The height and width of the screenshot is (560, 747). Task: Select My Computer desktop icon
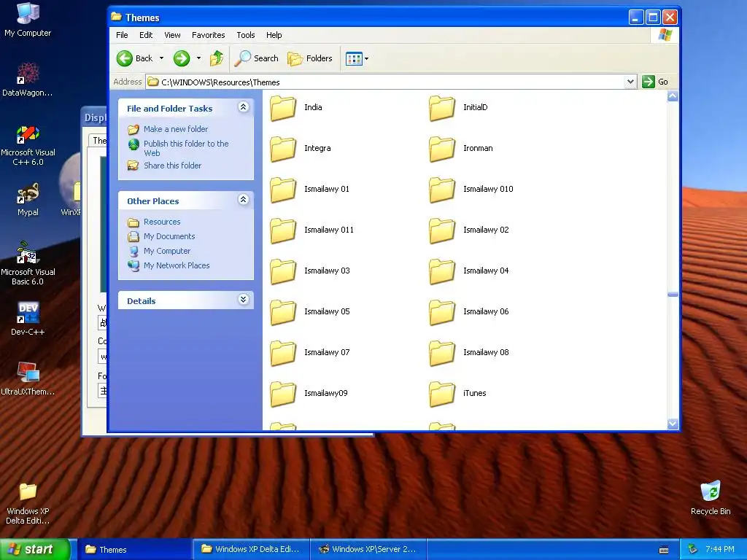point(28,20)
